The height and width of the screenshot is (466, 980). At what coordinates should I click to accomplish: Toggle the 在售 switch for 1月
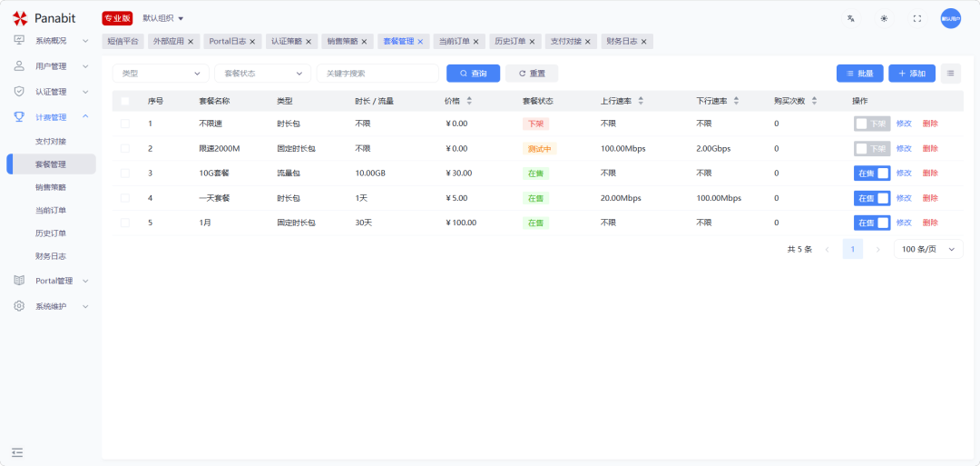click(872, 222)
